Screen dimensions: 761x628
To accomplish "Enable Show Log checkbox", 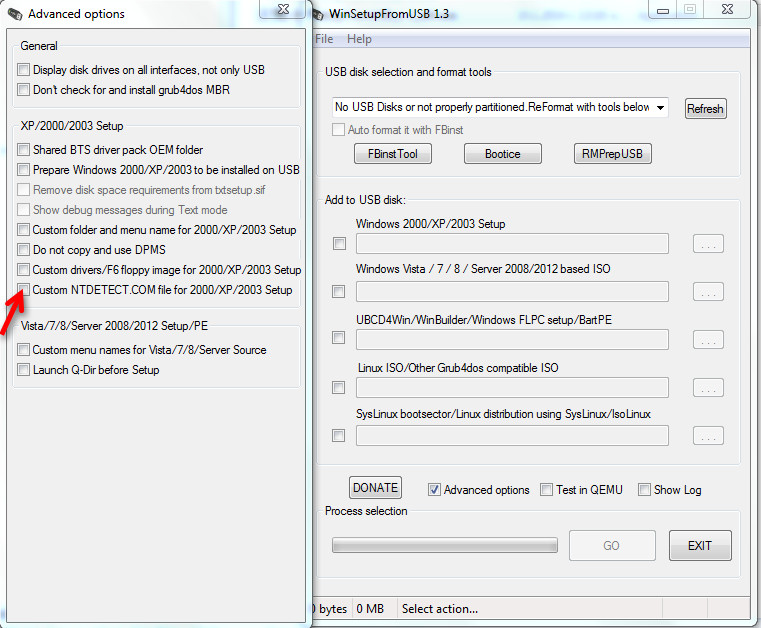I will coord(644,490).
